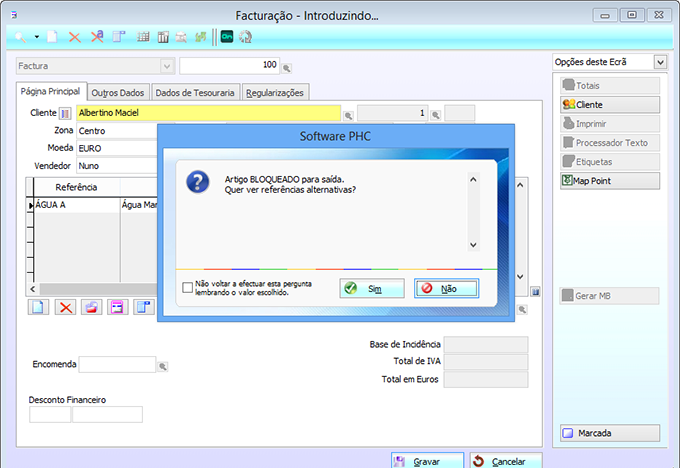Viewport: 680px width, 468px height.
Task: Click the Vendedor field showing Nuno
Action: (x=117, y=166)
